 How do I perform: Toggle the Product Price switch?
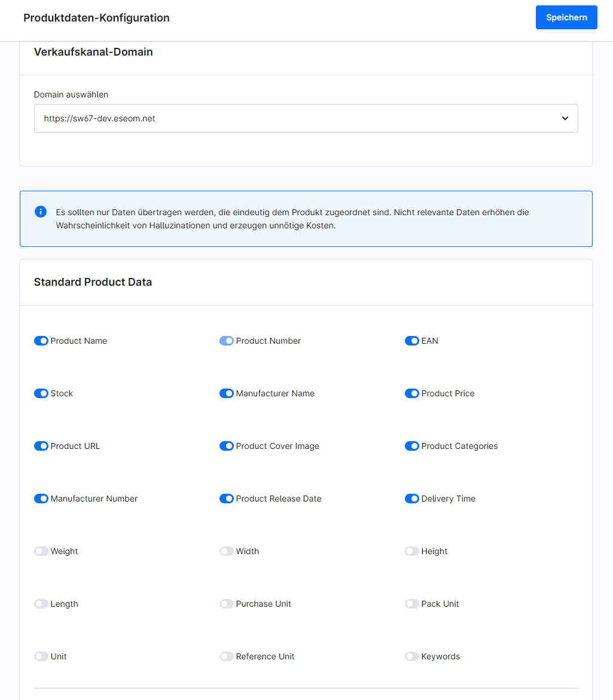pyautogui.click(x=411, y=393)
